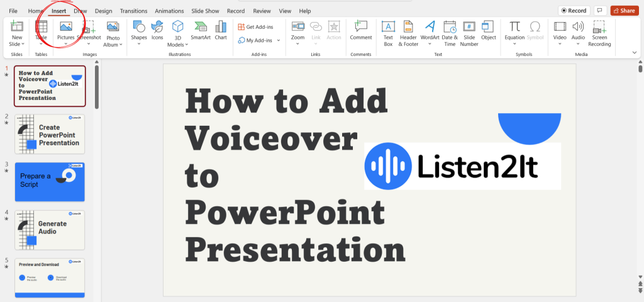Click Get Add-ins
The image size is (644, 302).
255,27
